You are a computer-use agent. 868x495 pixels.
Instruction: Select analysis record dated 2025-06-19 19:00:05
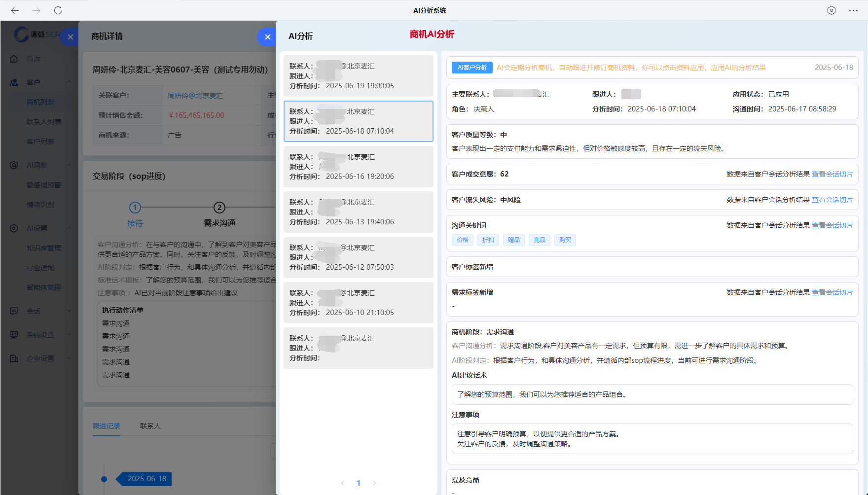tap(359, 76)
